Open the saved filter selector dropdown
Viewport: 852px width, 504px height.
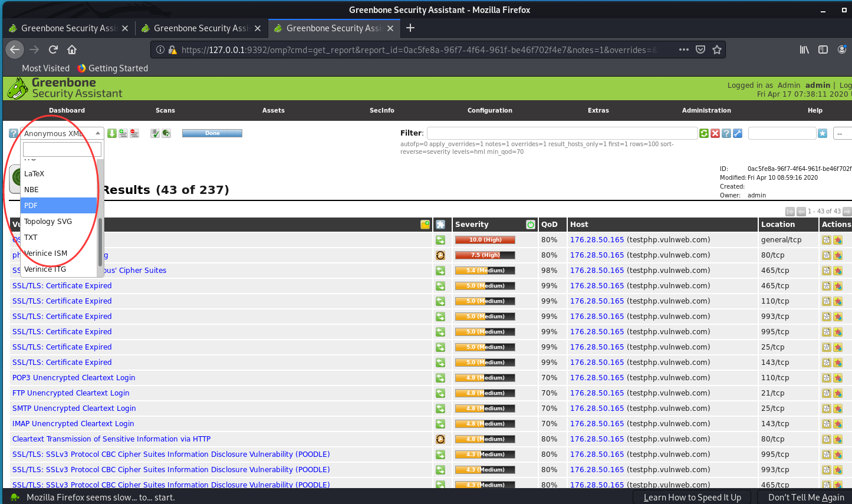tap(843, 133)
